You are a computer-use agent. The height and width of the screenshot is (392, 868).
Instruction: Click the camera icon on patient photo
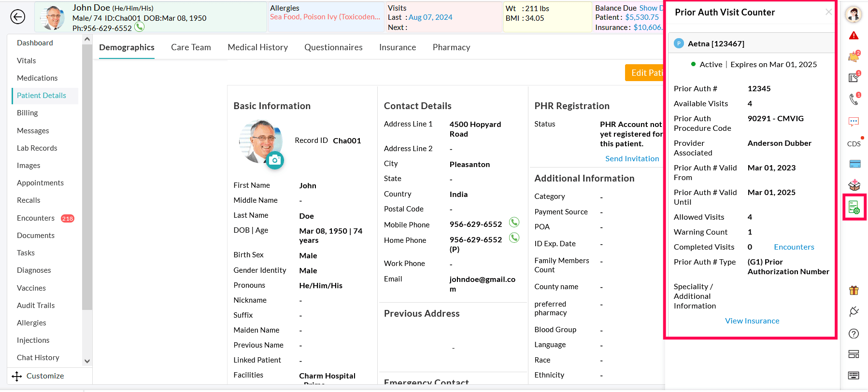[275, 160]
